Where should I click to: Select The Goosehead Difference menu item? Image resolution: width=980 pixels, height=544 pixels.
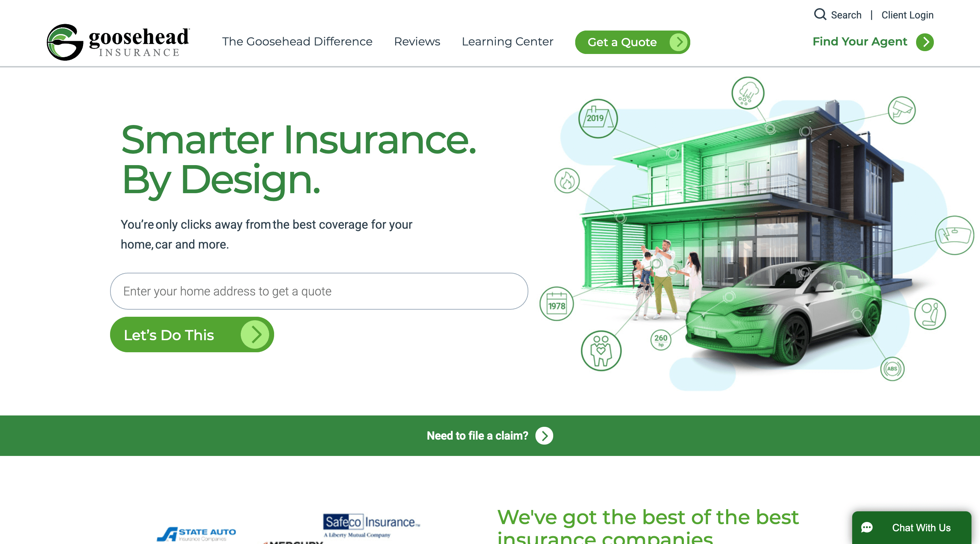pos(298,42)
